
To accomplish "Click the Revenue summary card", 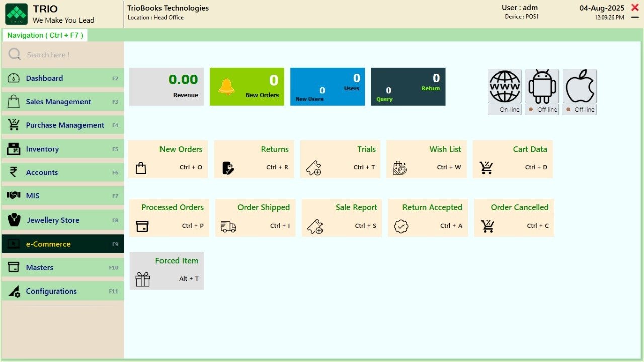I will [x=167, y=87].
